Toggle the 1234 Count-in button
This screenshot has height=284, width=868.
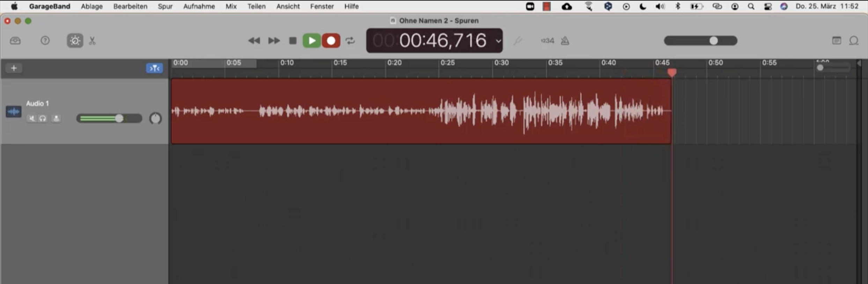(x=547, y=41)
